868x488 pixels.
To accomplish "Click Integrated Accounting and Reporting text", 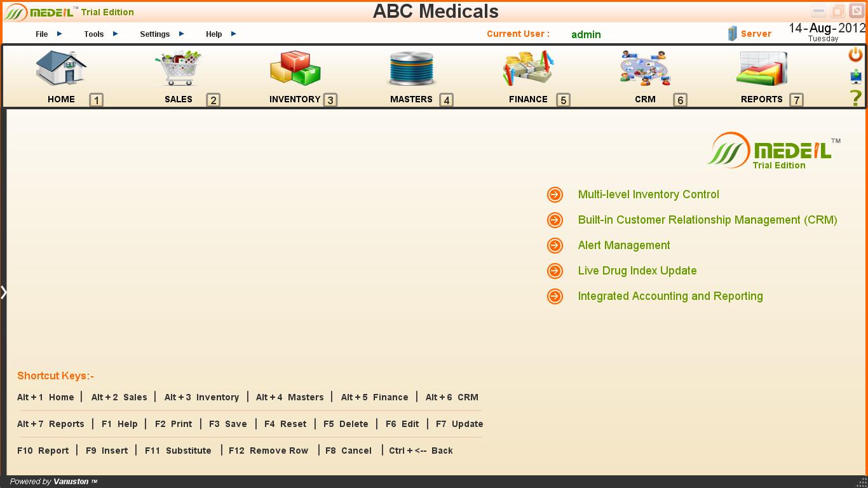I will click(670, 296).
